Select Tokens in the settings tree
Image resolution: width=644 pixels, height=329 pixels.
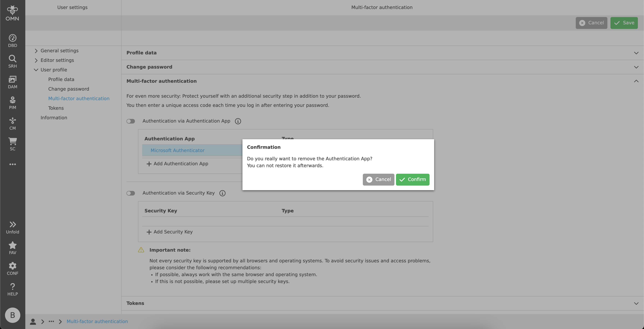tap(56, 108)
